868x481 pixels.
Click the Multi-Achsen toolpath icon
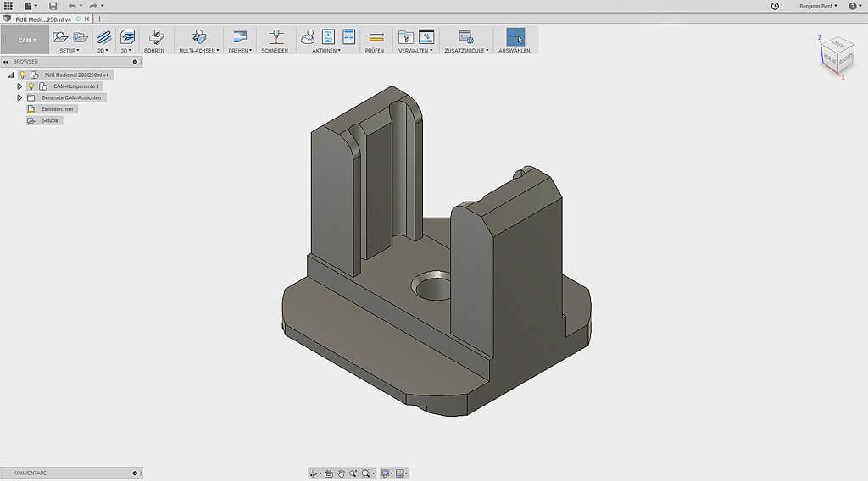[198, 37]
